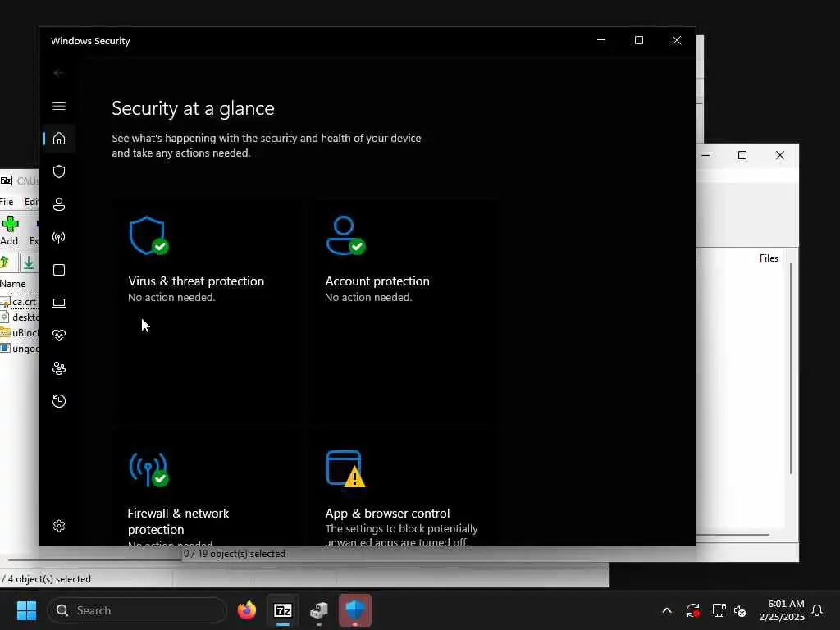Click the vertical scrollbar in background window
The height and width of the screenshot is (630, 840).
[x=791, y=367]
